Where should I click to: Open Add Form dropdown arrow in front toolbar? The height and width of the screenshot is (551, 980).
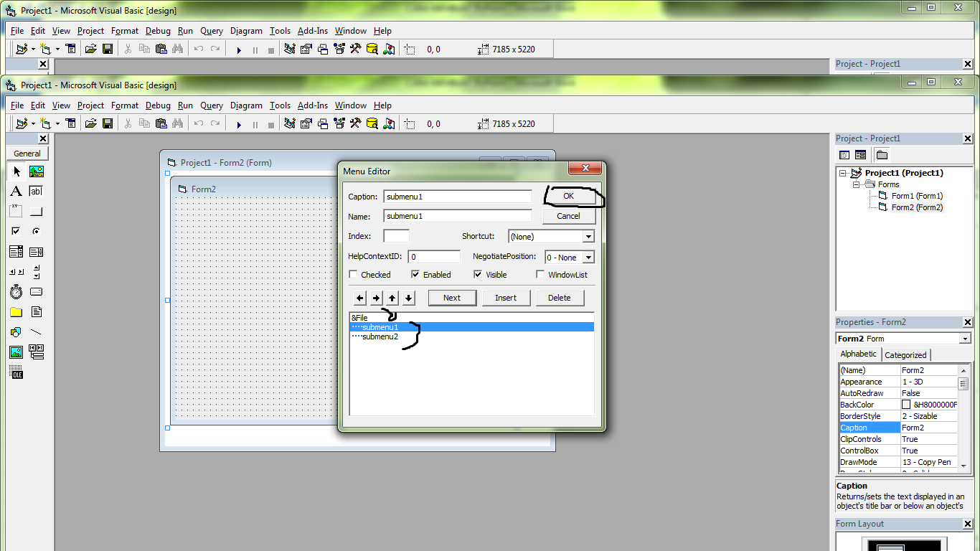pyautogui.click(x=57, y=123)
